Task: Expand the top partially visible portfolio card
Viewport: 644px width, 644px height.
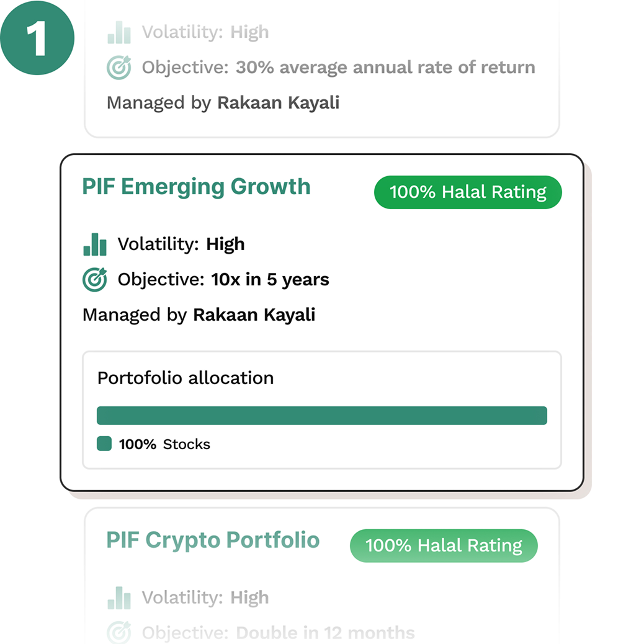Action: tap(323, 68)
